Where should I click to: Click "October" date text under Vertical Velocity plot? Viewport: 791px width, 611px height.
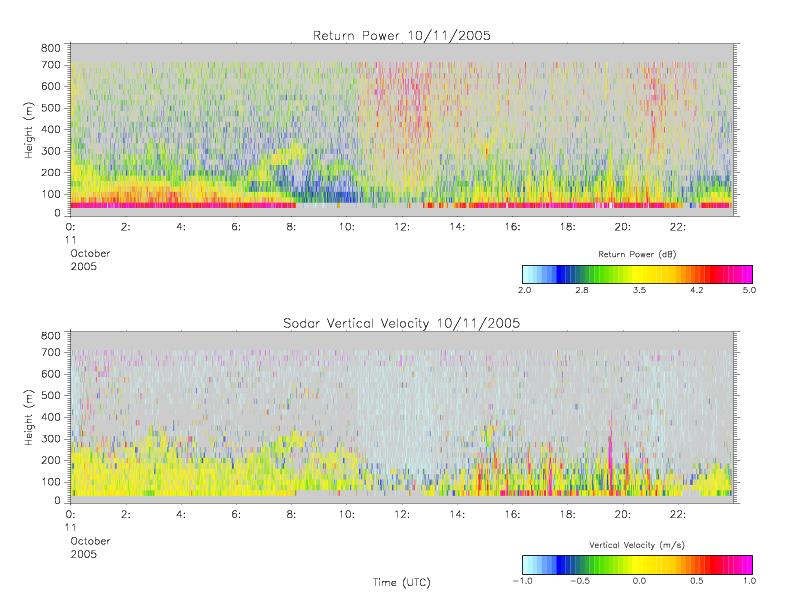click(90, 541)
